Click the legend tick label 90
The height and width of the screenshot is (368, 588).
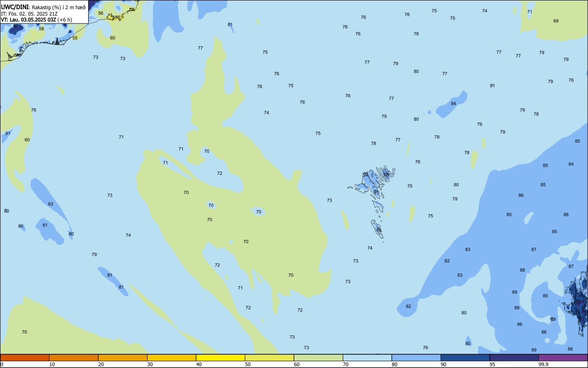443,364
